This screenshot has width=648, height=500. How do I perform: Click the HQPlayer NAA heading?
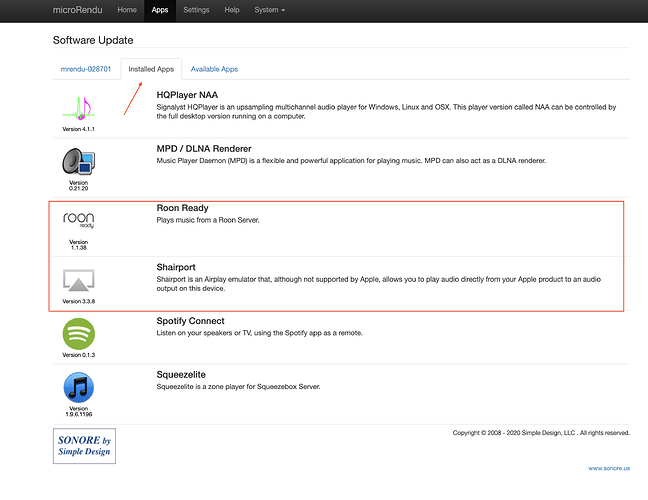pyautogui.click(x=187, y=95)
